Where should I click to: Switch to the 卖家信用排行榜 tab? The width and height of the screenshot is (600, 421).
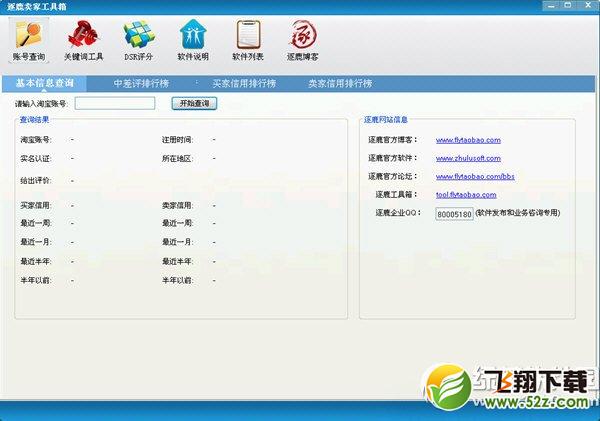tap(340, 83)
